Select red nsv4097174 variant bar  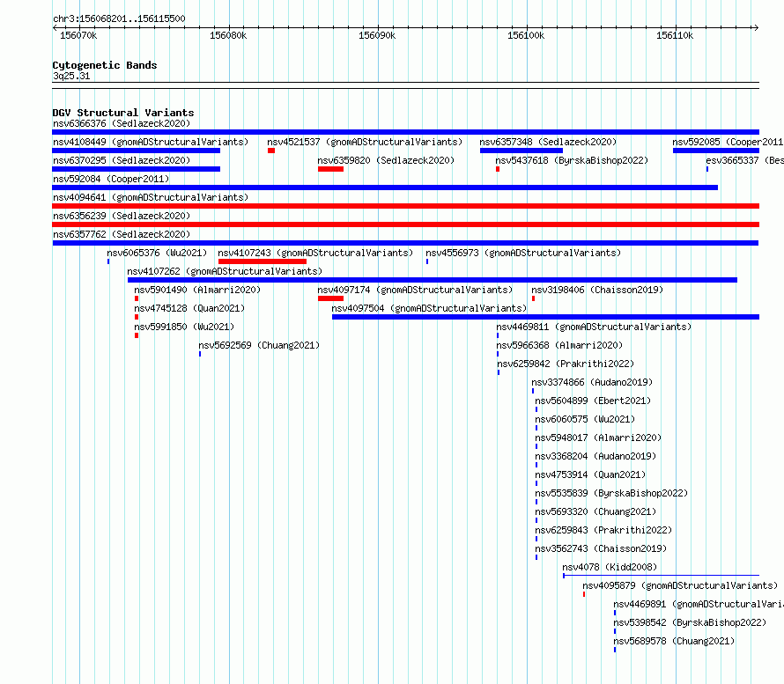click(x=330, y=298)
